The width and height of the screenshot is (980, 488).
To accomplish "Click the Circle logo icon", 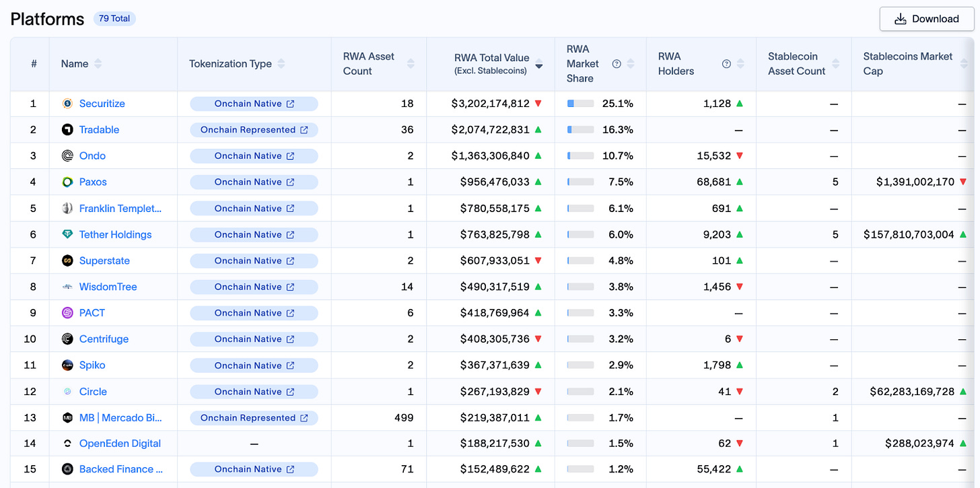I will 67,391.
